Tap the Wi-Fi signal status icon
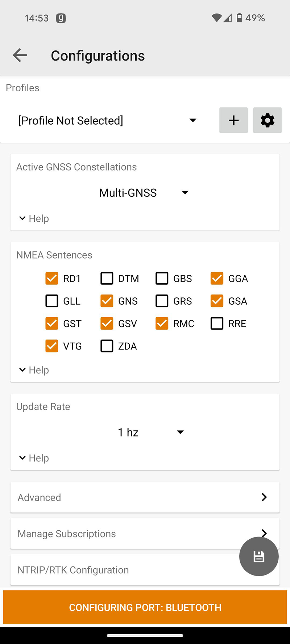This screenshot has height=644, width=290. click(216, 18)
